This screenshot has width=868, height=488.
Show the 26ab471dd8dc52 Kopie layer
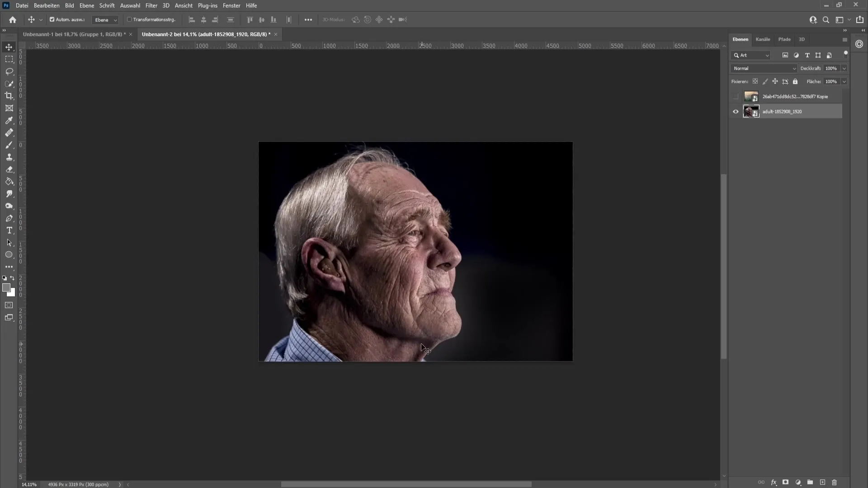[736, 96]
